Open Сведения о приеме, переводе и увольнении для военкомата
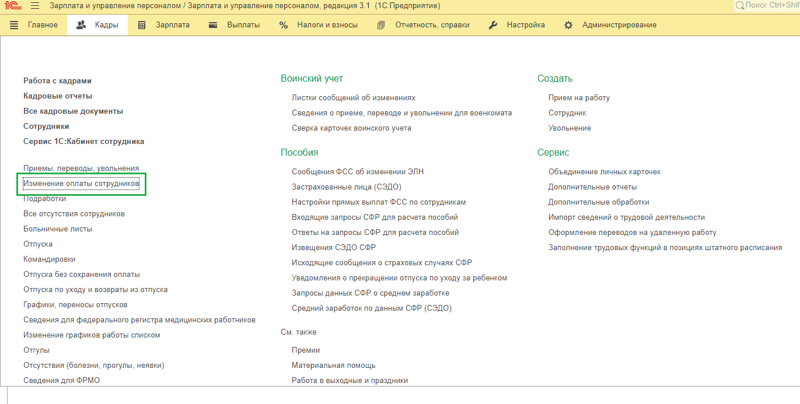This screenshot has height=404, width=800. (402, 113)
